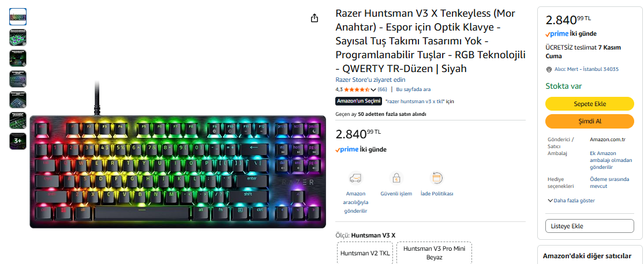Click the 'Bu sayfada ara' link
The width and height of the screenshot is (644, 264).
413,89
